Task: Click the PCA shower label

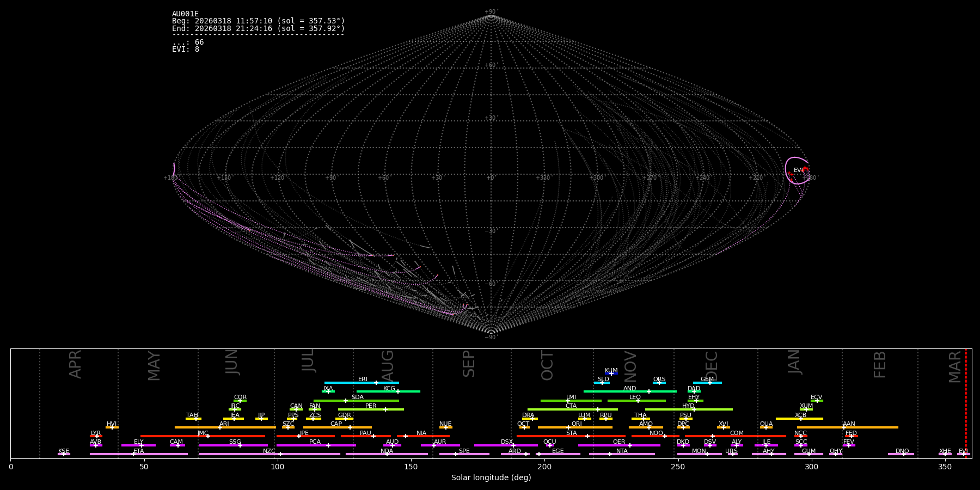Action: pyautogui.click(x=315, y=442)
